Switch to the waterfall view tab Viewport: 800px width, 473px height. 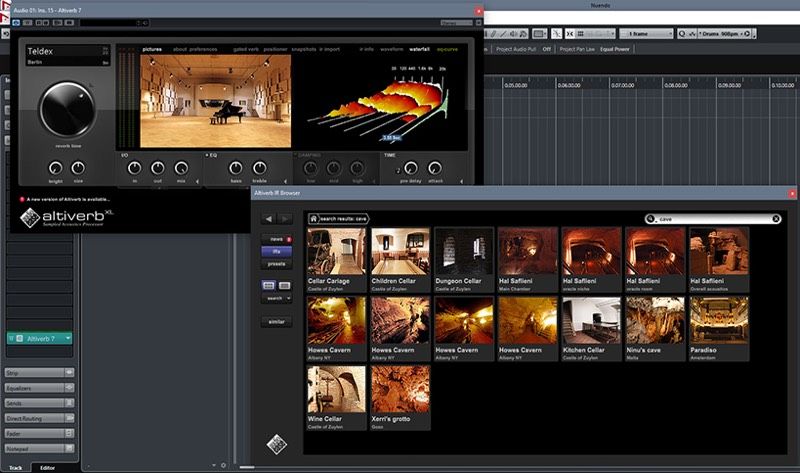(419, 49)
